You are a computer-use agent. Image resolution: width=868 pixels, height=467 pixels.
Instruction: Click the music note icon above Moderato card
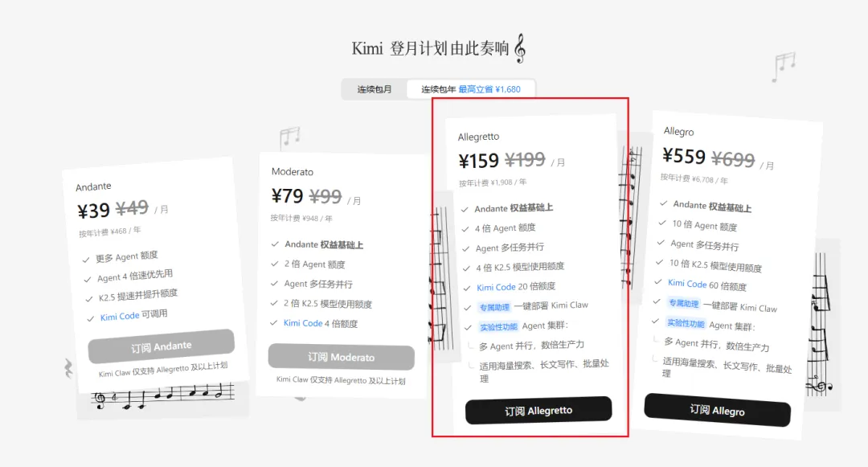pos(290,137)
